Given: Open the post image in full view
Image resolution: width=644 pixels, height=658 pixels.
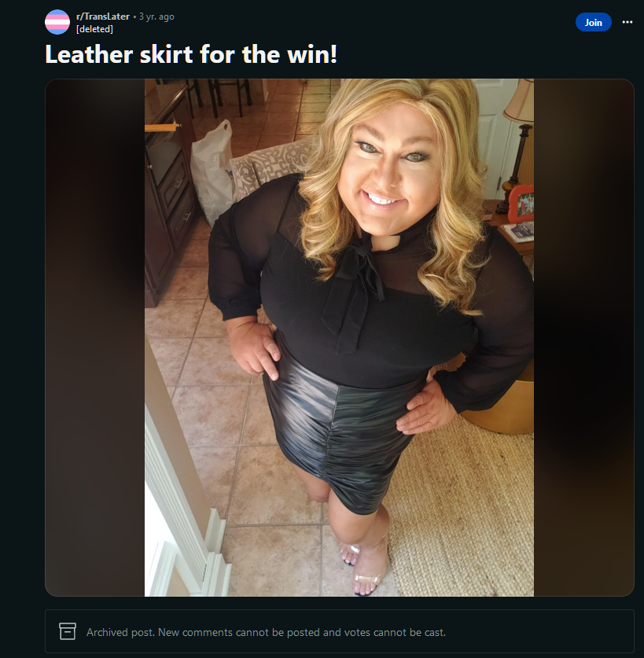Looking at the screenshot, I should pyautogui.click(x=339, y=337).
